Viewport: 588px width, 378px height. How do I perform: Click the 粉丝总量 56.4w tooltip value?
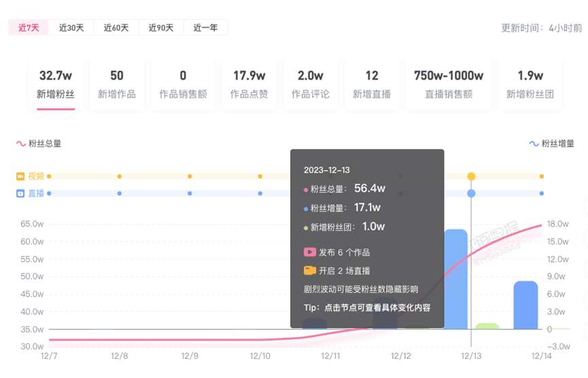[x=370, y=188]
